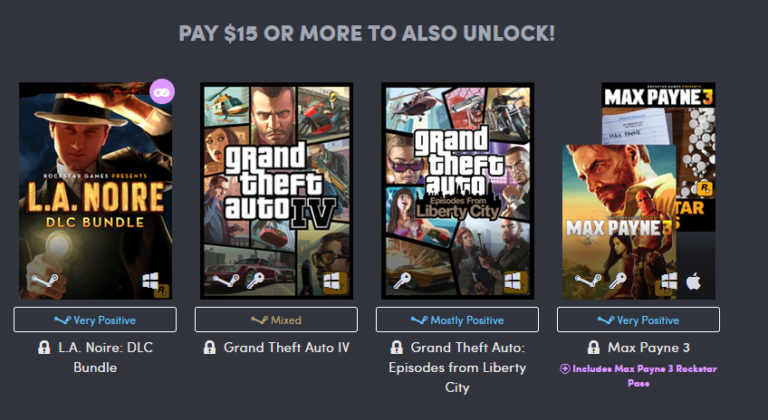Click the Windows icon on Max Payne 3 cover
Screen dimensions: 768x420
pyautogui.click(x=669, y=281)
